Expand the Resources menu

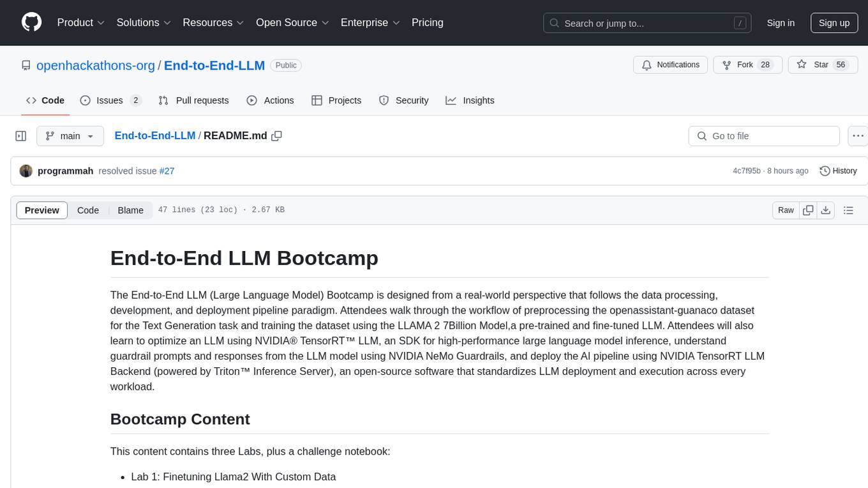pyautogui.click(x=214, y=22)
